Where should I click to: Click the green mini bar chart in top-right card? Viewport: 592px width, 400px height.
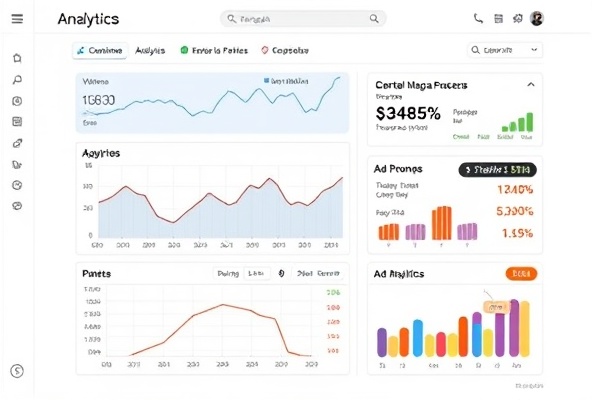coord(518,122)
